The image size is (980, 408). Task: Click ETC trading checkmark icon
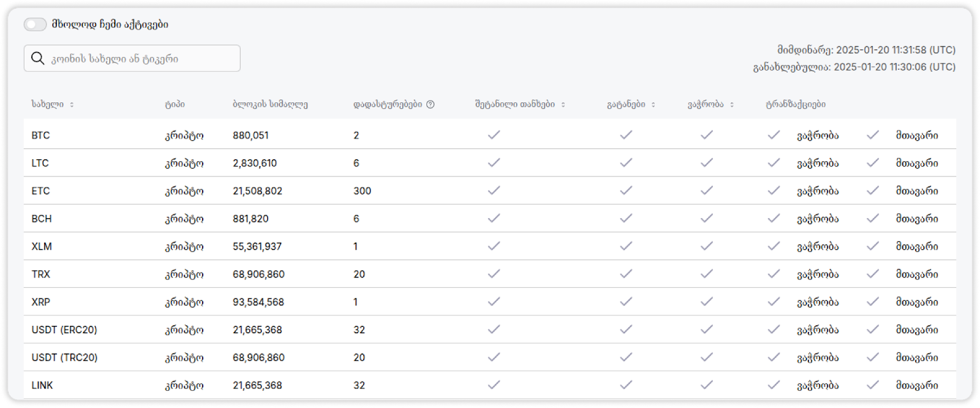tap(707, 191)
